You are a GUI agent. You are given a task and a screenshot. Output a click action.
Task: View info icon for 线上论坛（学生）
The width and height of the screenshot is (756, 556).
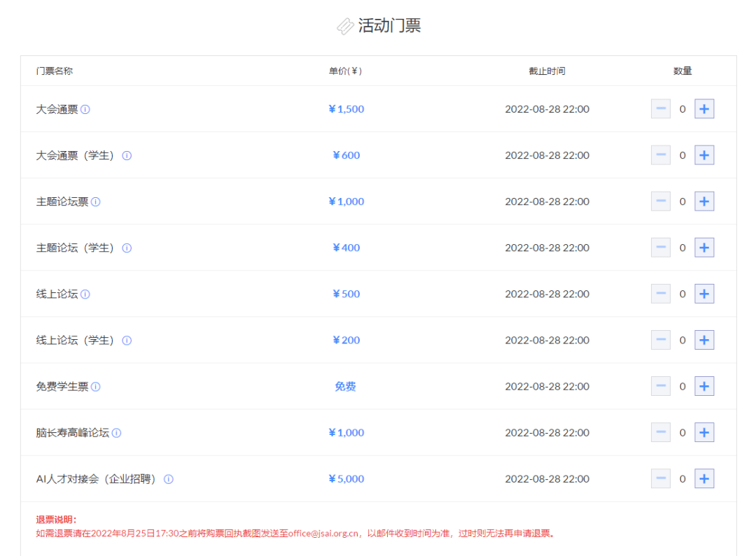[127, 341]
